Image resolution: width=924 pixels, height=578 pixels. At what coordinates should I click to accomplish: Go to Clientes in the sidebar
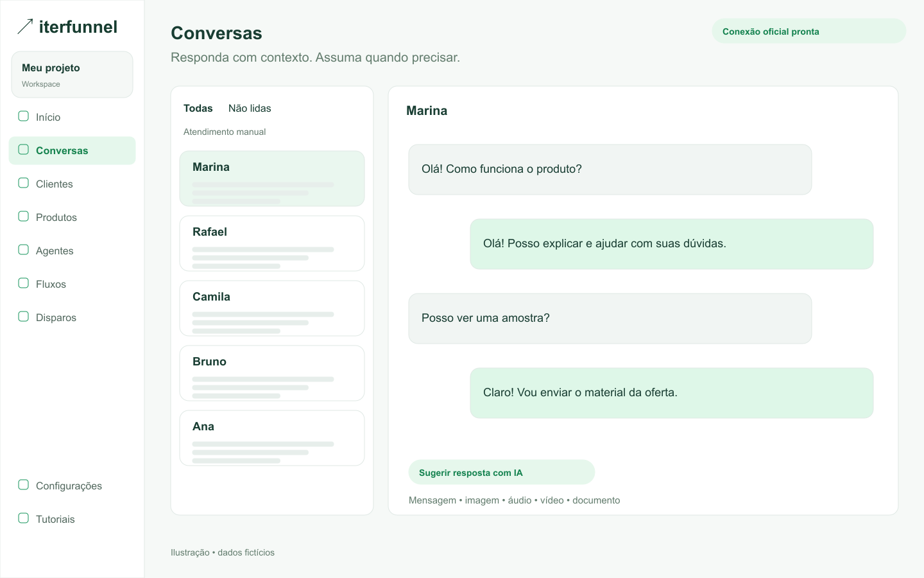[x=72, y=184]
